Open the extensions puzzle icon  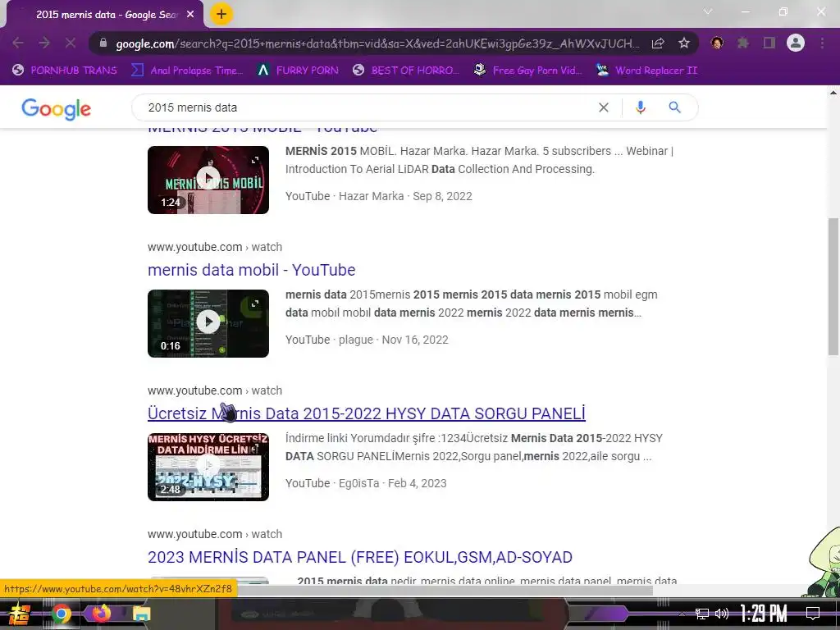[743, 43]
